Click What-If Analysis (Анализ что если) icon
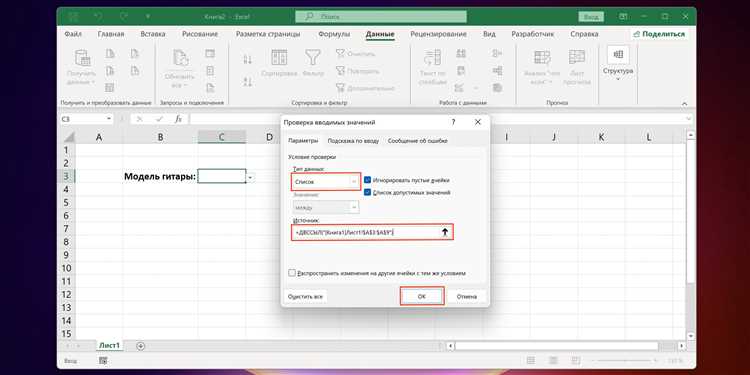Viewport: 750px width, 375px height. pyautogui.click(x=542, y=58)
